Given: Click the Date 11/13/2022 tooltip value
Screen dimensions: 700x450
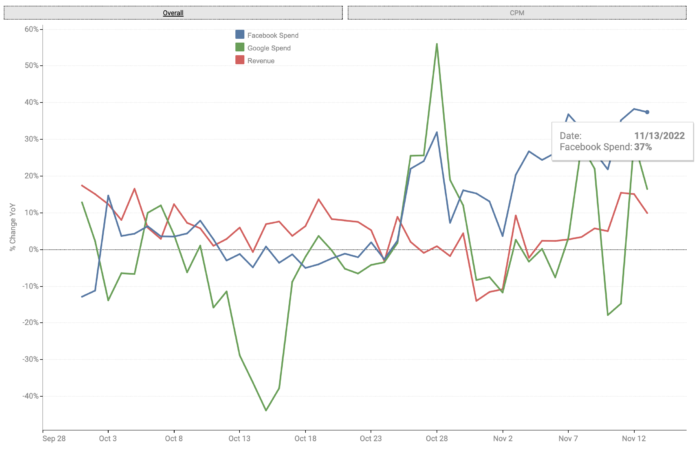Looking at the screenshot, I should [x=659, y=136].
